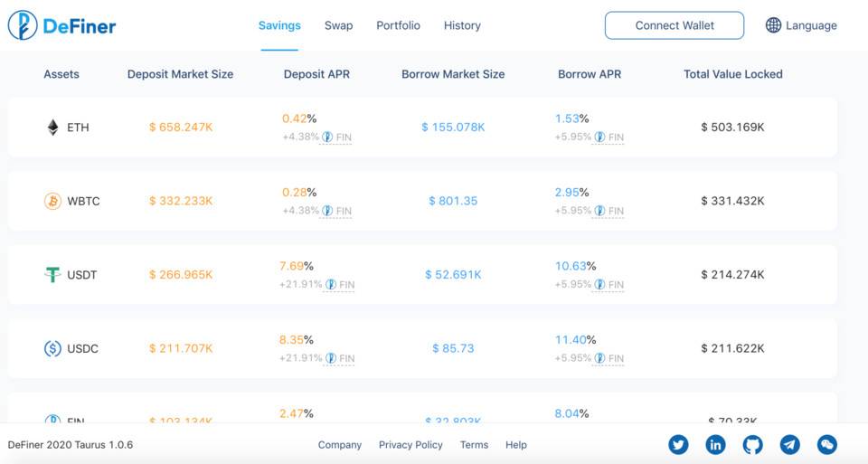Click FIN icon in USDT deposit APR

pos(331,284)
